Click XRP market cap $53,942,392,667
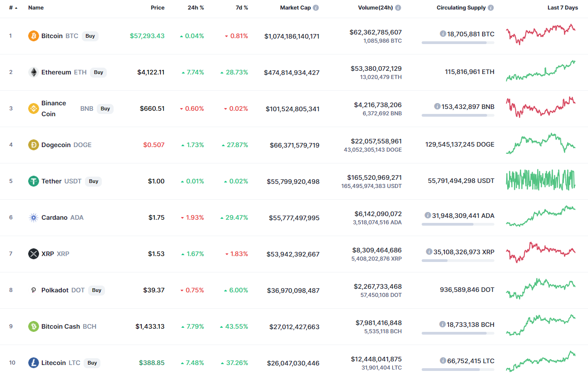This screenshot has width=588, height=380. (x=293, y=254)
